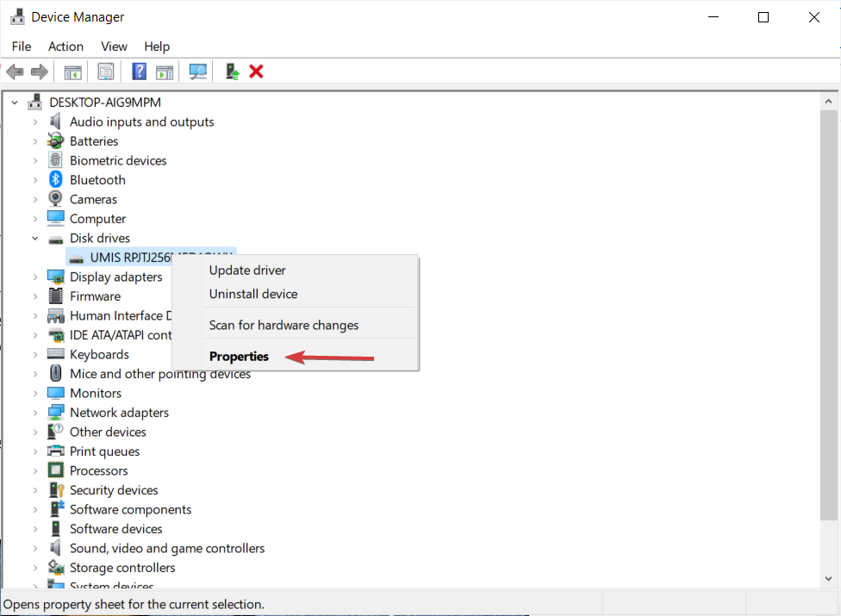Toggle the action pane toolbar icon
Image resolution: width=841 pixels, height=616 pixels.
[165, 72]
